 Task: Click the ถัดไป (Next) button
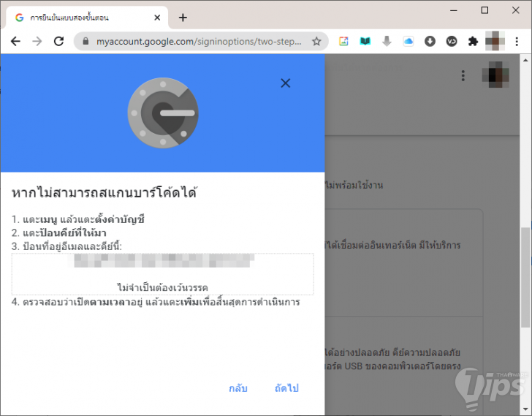pyautogui.click(x=286, y=387)
